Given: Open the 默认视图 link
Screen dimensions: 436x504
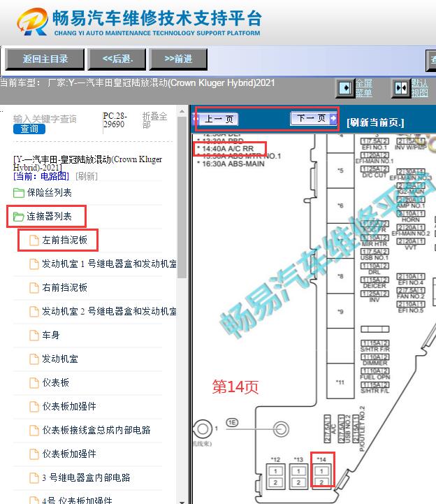Looking at the screenshot, I should (420, 88).
